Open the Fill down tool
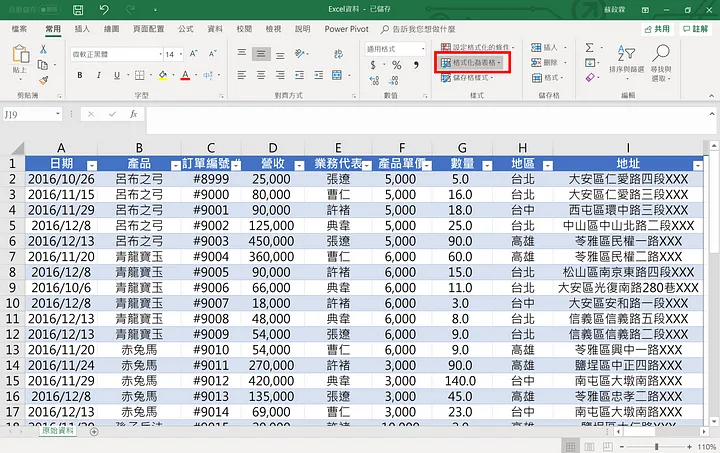 click(x=590, y=62)
